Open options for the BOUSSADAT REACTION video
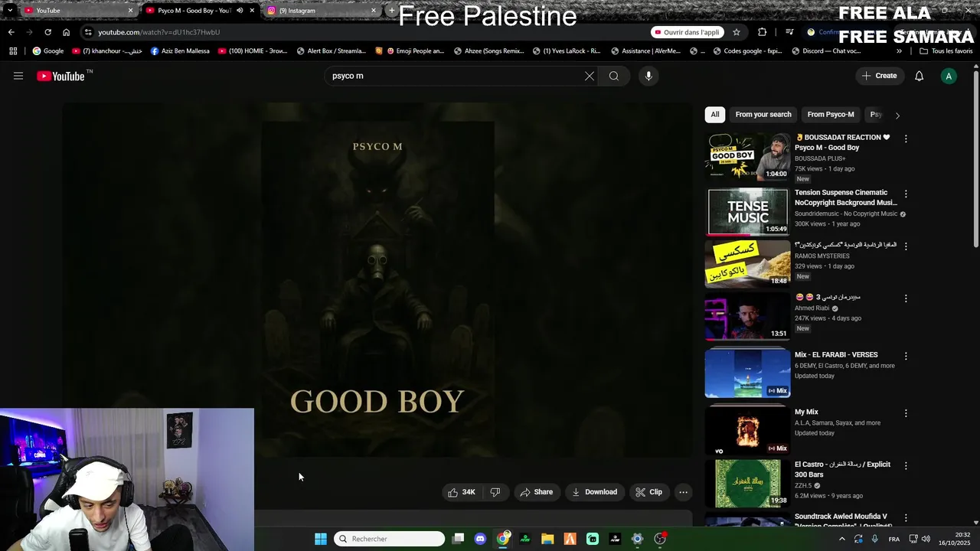 [x=906, y=139]
